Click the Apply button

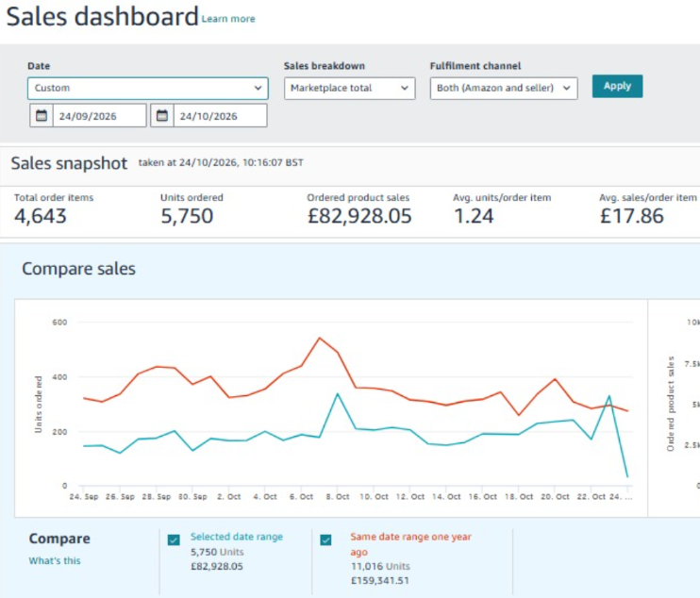click(x=617, y=86)
